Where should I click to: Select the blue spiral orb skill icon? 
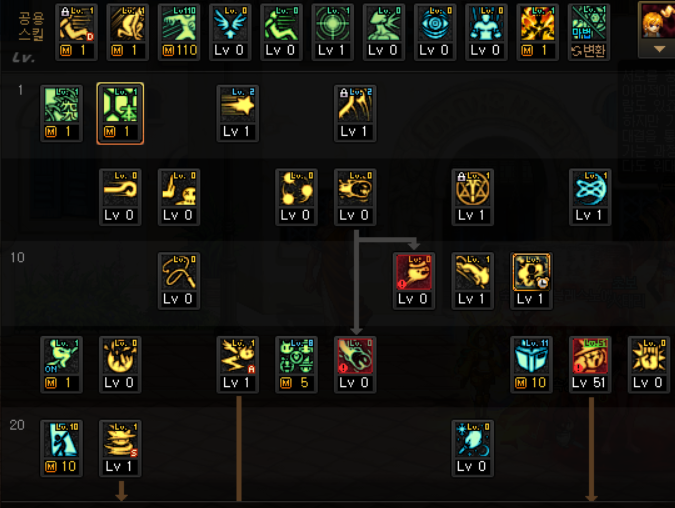pyautogui.click(x=590, y=197)
